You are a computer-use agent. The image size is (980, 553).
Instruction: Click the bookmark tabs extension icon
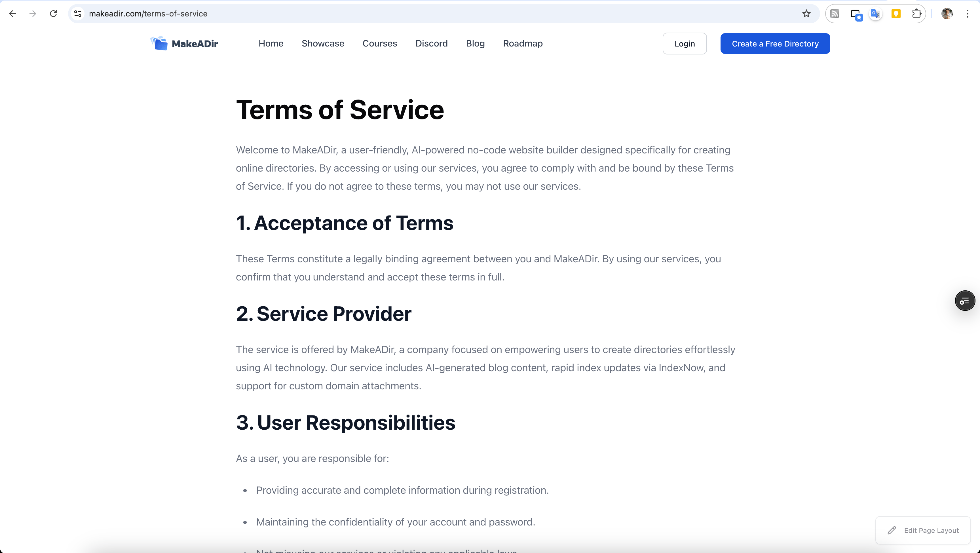click(x=856, y=14)
